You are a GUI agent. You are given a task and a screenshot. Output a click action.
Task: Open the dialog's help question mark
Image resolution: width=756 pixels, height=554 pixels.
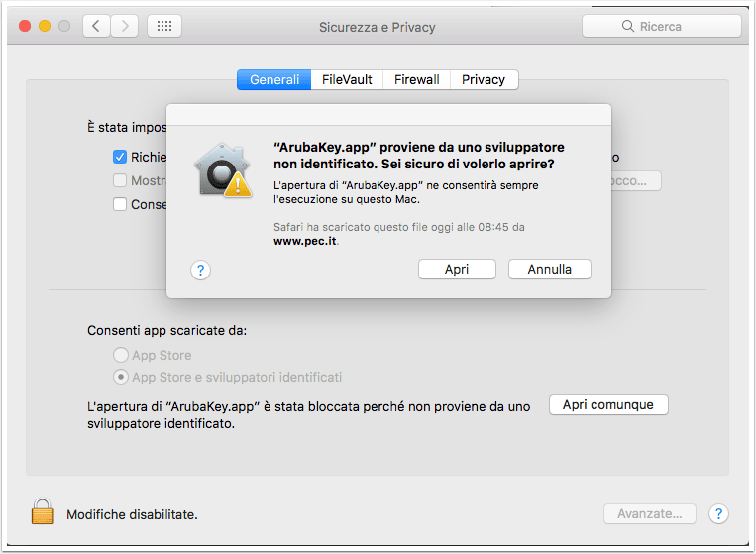pos(200,270)
